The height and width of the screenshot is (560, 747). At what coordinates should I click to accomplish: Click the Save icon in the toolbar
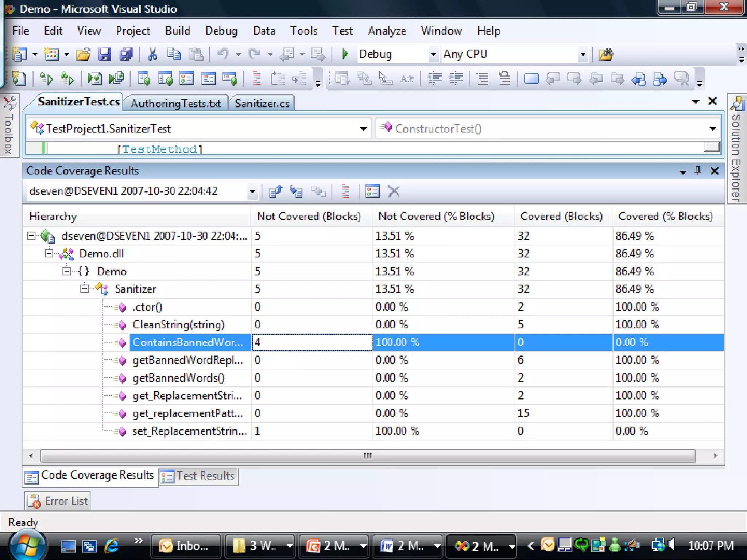(104, 54)
